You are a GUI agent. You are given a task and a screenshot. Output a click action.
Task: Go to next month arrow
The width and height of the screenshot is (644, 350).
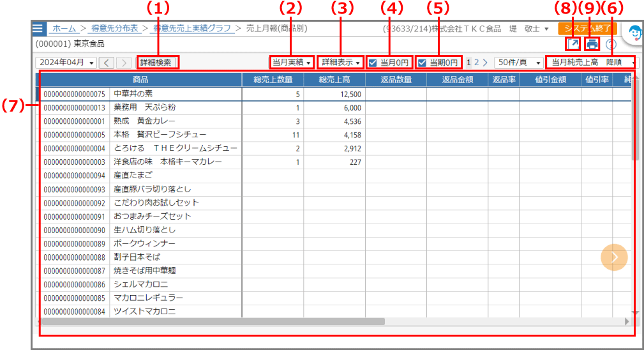click(x=124, y=63)
